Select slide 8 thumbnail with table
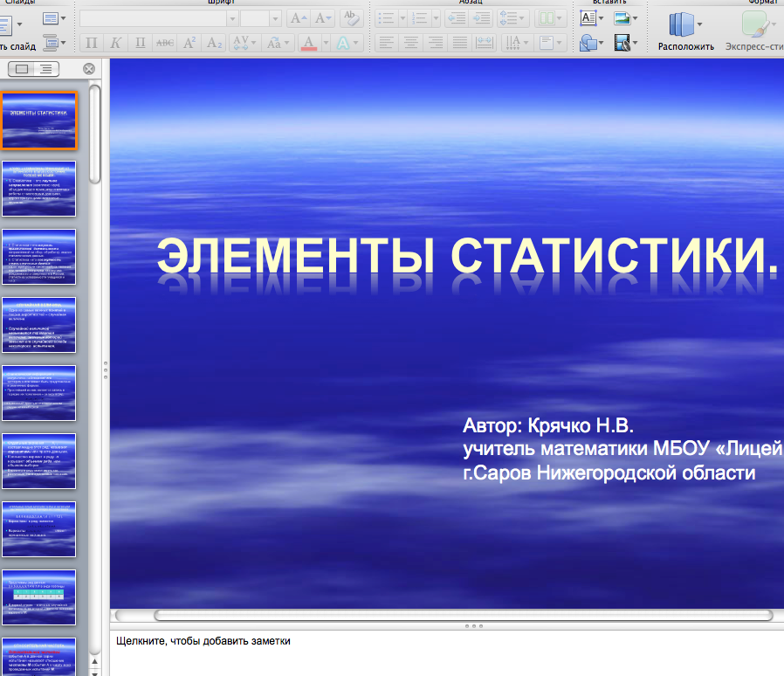 pyautogui.click(x=39, y=597)
